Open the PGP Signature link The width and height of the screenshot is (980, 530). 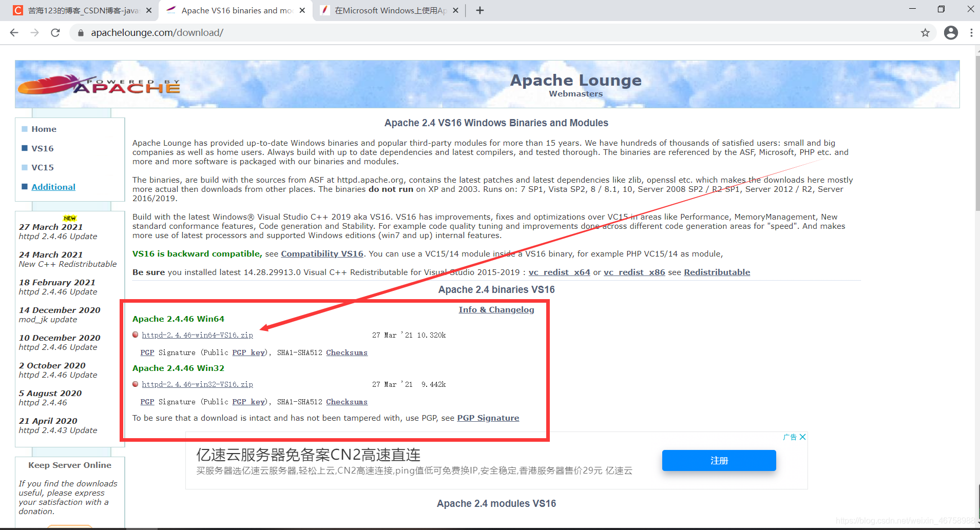point(488,418)
